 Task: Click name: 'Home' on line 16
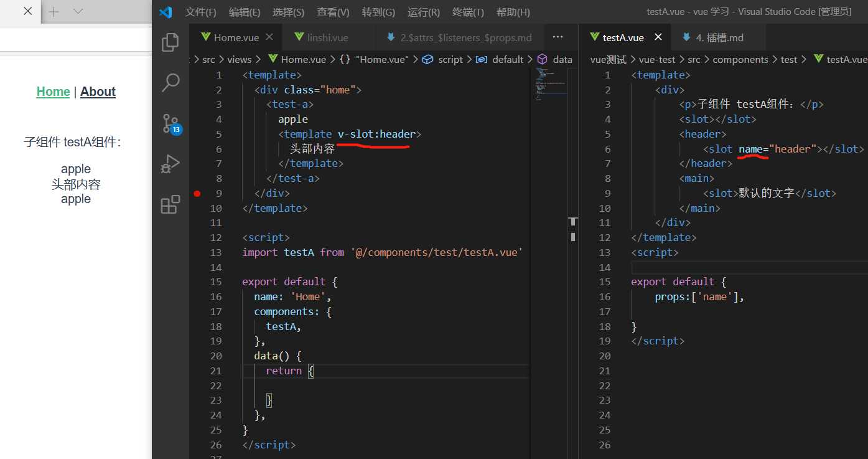click(x=292, y=296)
